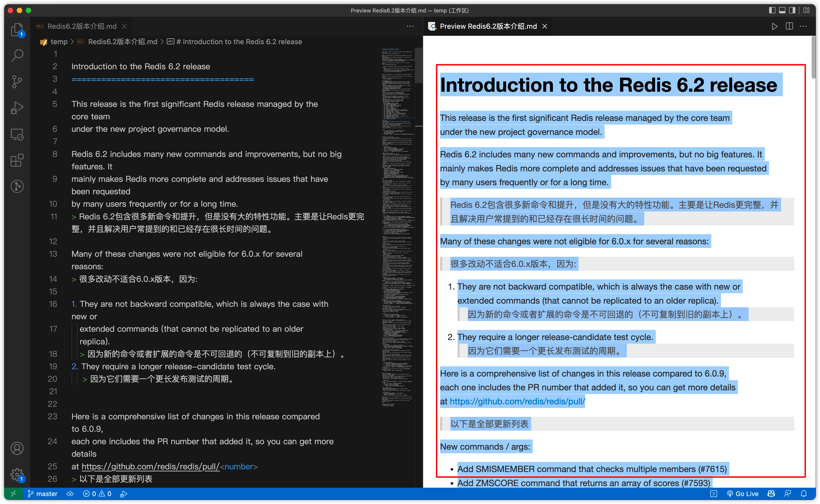The height and width of the screenshot is (504, 820).
Task: Toggle the primary side bar layout button
Action: [772, 10]
